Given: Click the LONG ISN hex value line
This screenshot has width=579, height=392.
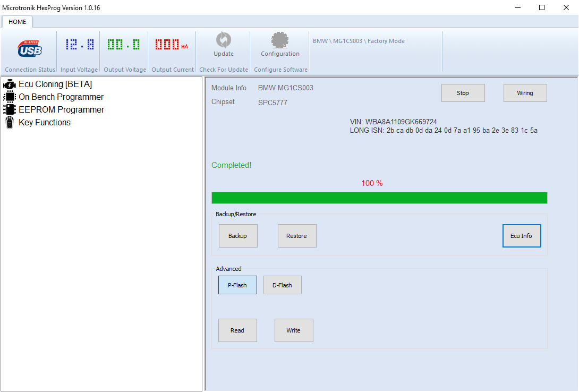Looking at the screenshot, I should [444, 130].
